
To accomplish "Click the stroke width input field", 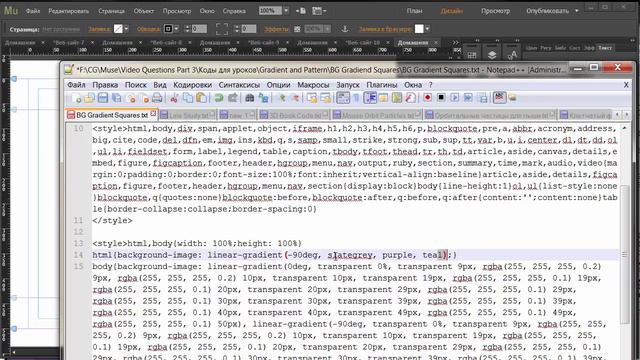I will (x=199, y=29).
